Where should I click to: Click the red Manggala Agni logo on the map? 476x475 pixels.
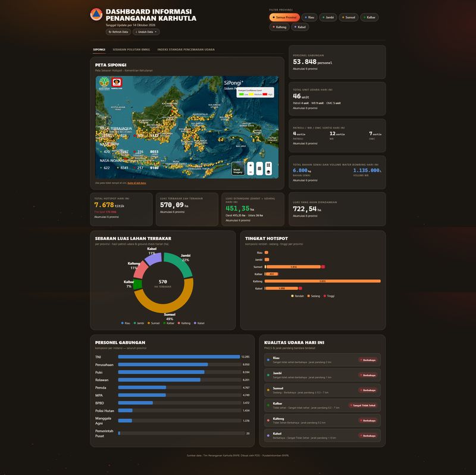coord(117,83)
